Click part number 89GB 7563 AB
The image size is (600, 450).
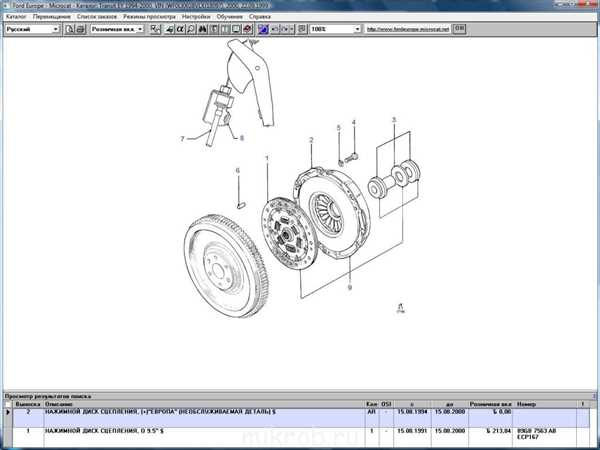[x=536, y=431]
